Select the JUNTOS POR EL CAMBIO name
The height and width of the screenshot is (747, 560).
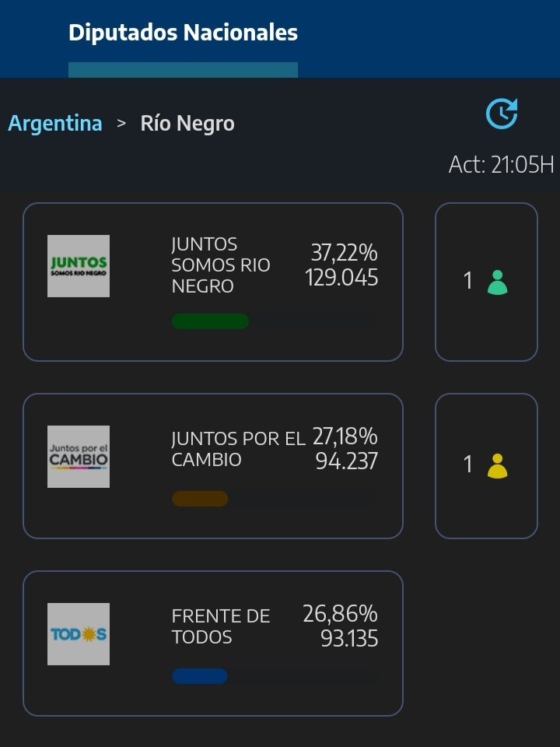(238, 449)
